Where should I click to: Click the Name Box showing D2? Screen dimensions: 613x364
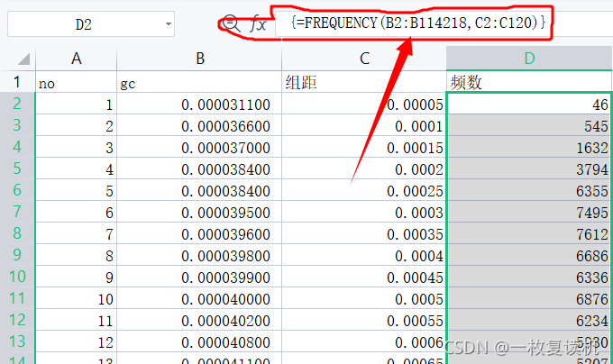pyautogui.click(x=91, y=24)
